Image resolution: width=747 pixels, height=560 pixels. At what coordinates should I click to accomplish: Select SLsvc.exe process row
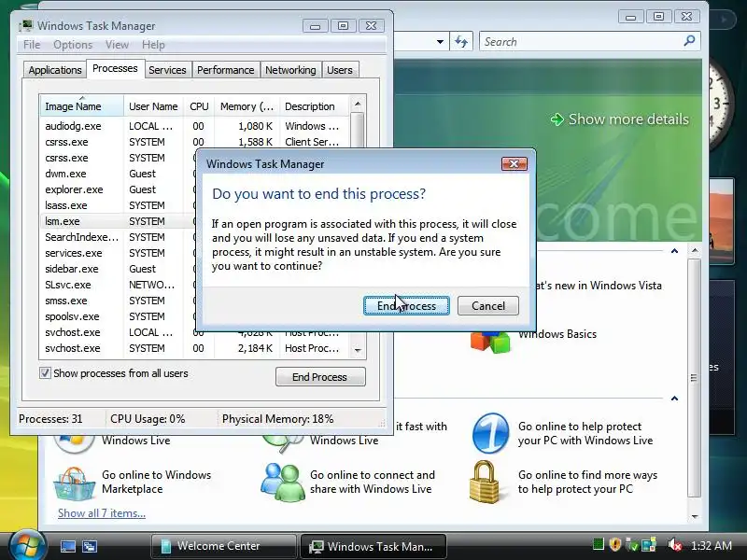118,285
